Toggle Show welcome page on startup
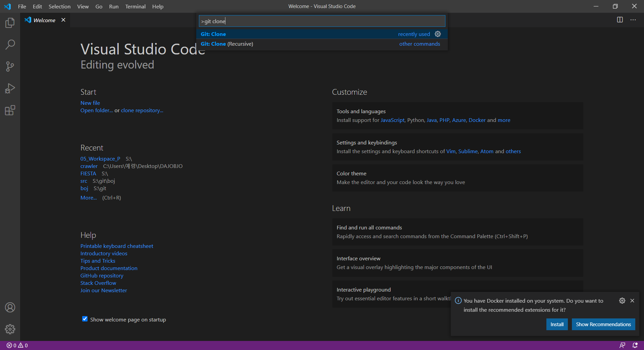This screenshot has width=644, height=350. point(85,319)
